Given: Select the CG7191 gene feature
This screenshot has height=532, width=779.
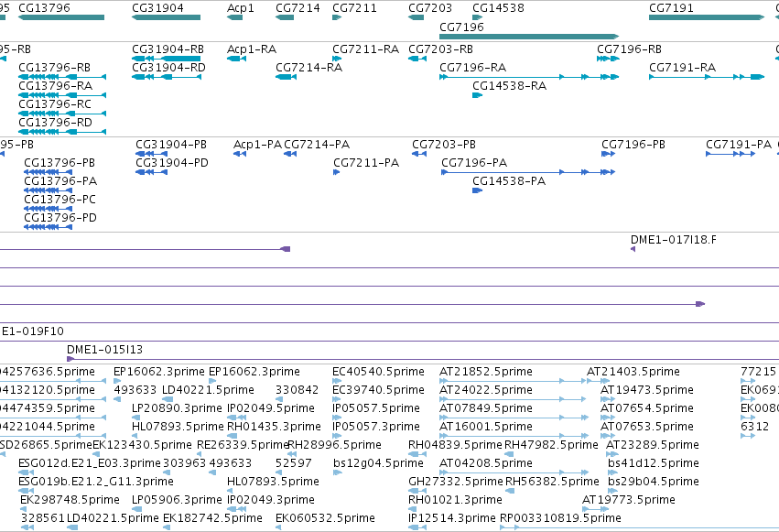Looking at the screenshot, I should click(707, 17).
